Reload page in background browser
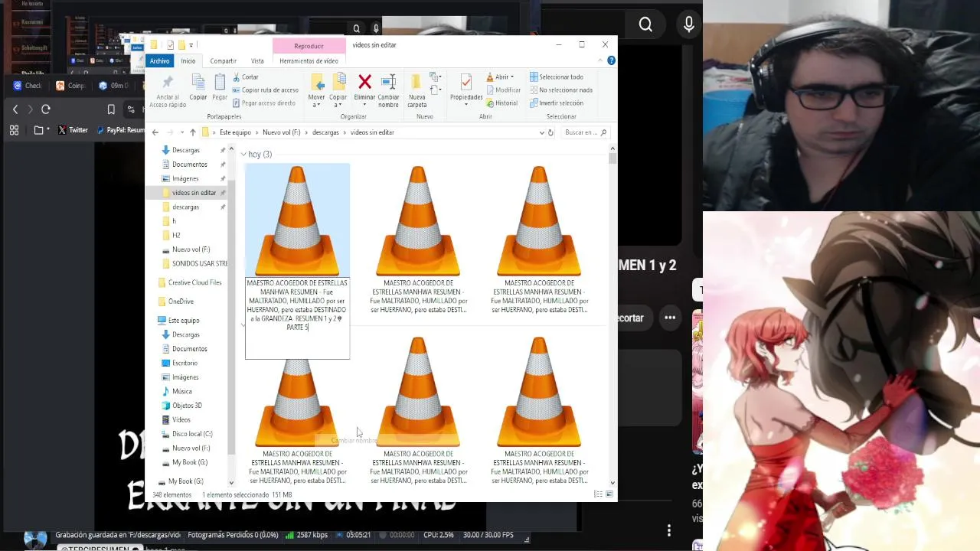 click(x=46, y=109)
